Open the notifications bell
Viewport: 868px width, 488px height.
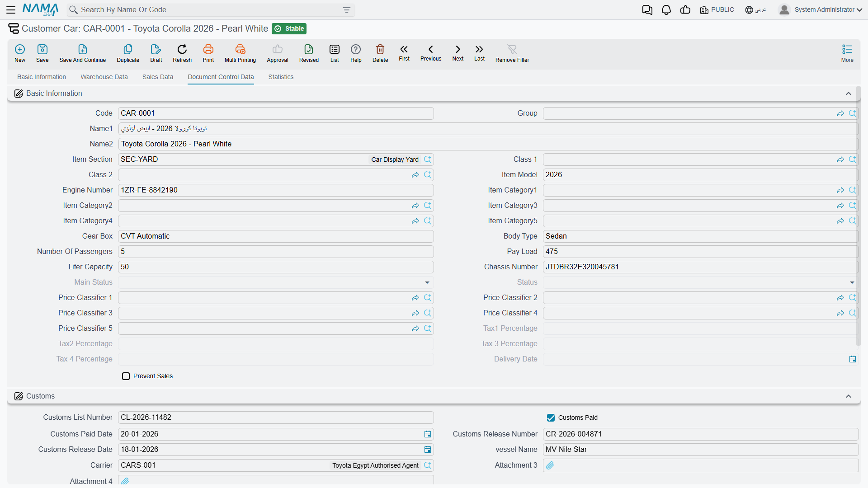pyautogui.click(x=666, y=10)
